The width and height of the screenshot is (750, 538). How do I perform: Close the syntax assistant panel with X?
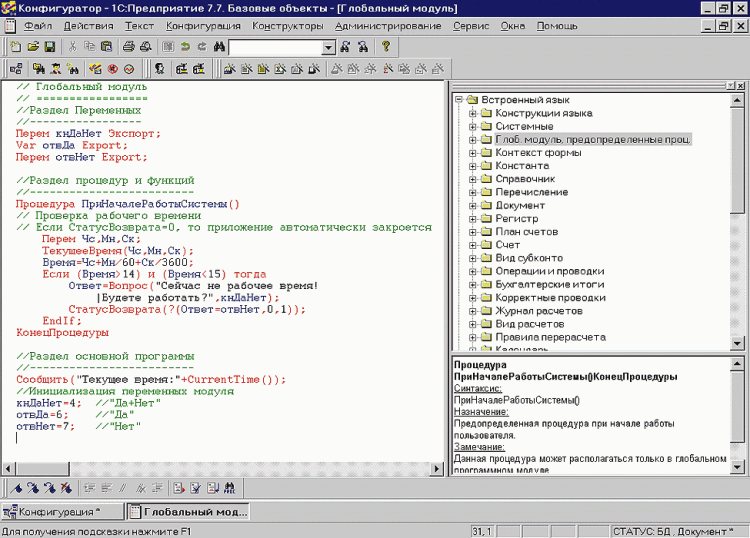(x=740, y=86)
